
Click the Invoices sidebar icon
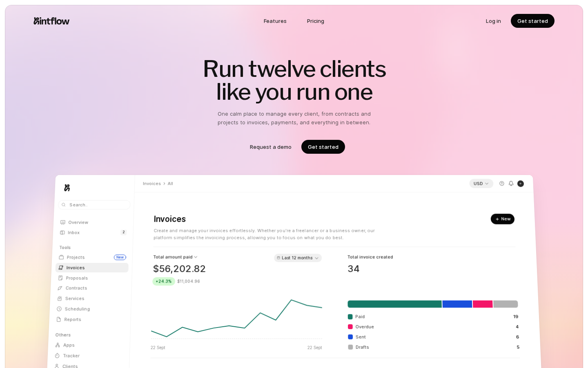[x=61, y=268]
